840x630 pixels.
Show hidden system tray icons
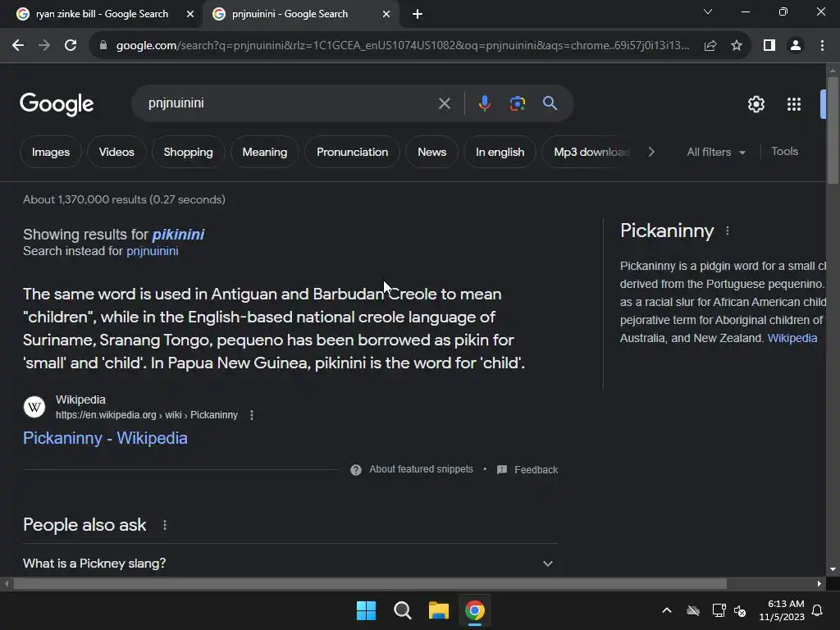pos(667,610)
